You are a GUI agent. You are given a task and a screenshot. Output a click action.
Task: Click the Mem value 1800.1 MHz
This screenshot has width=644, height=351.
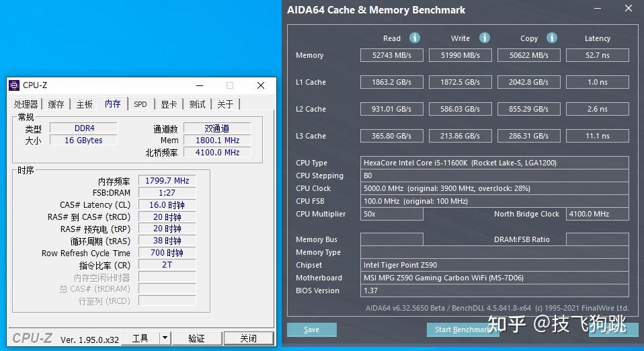click(217, 140)
